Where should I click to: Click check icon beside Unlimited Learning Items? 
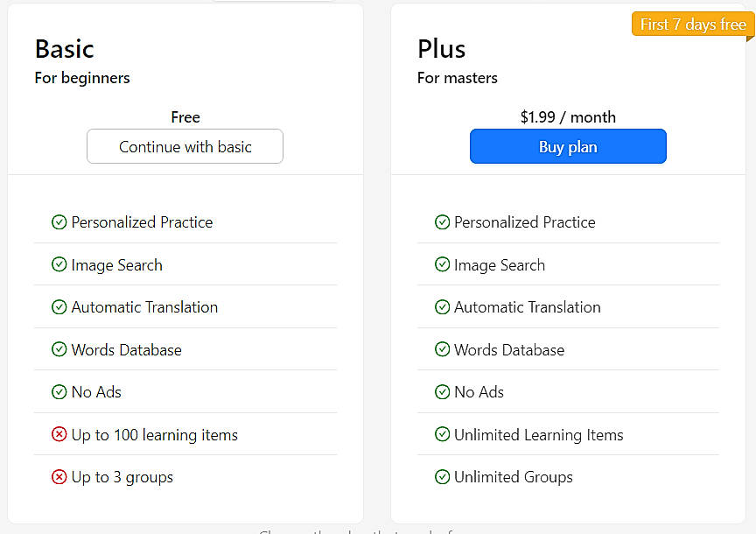pos(442,434)
